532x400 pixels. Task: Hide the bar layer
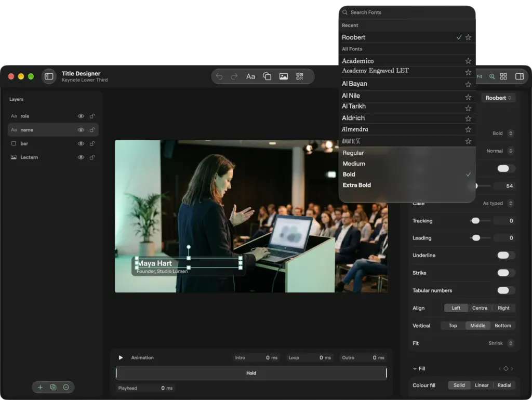pos(81,143)
